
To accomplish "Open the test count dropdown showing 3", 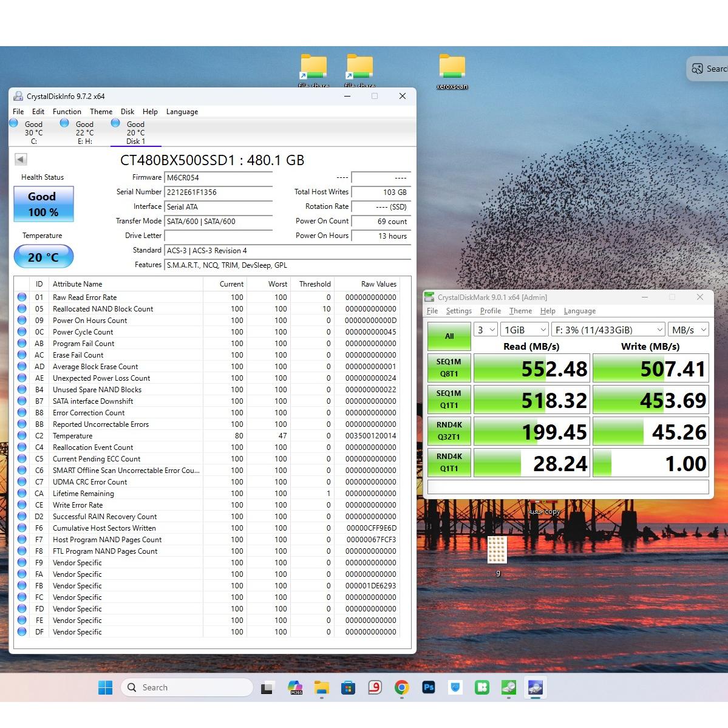I will point(486,330).
